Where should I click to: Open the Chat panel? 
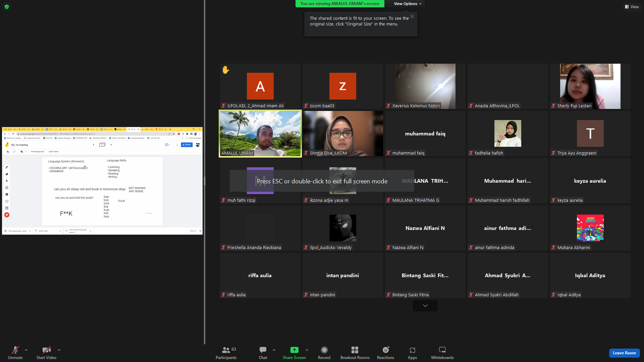click(x=263, y=353)
